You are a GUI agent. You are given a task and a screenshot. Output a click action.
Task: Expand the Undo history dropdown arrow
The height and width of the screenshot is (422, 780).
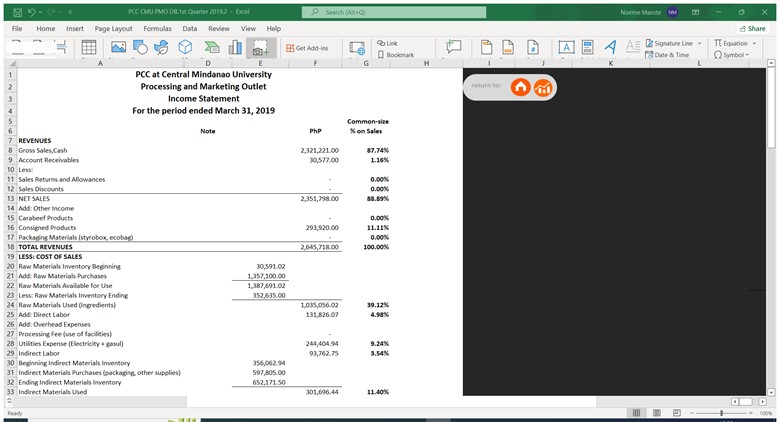pyautogui.click(x=39, y=12)
